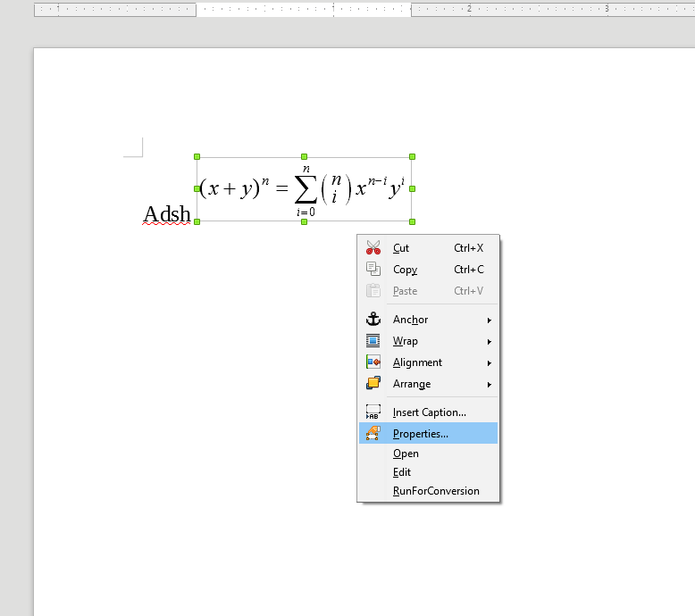This screenshot has width=695, height=616.
Task: Click the Ctrl+C shortcut label
Action: point(469,270)
